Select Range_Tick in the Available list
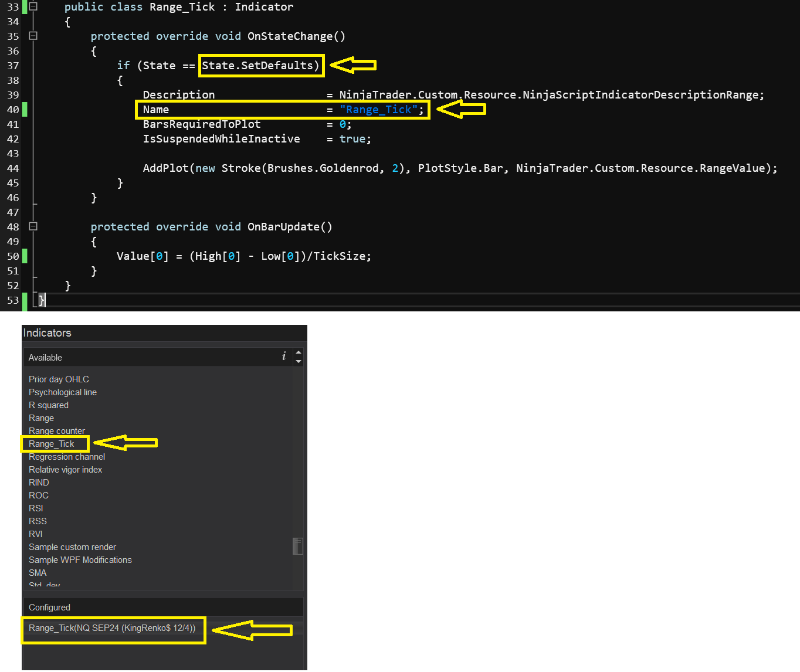The width and height of the screenshot is (800, 672). [x=52, y=444]
